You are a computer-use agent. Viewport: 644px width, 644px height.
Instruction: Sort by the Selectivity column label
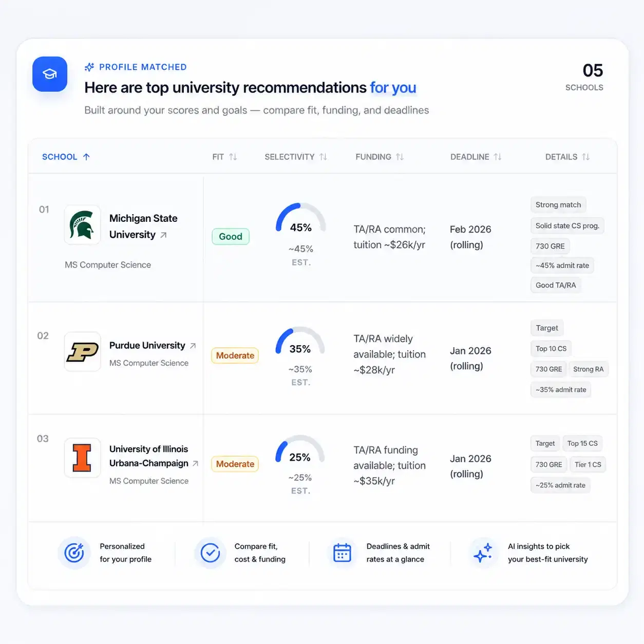click(x=290, y=157)
